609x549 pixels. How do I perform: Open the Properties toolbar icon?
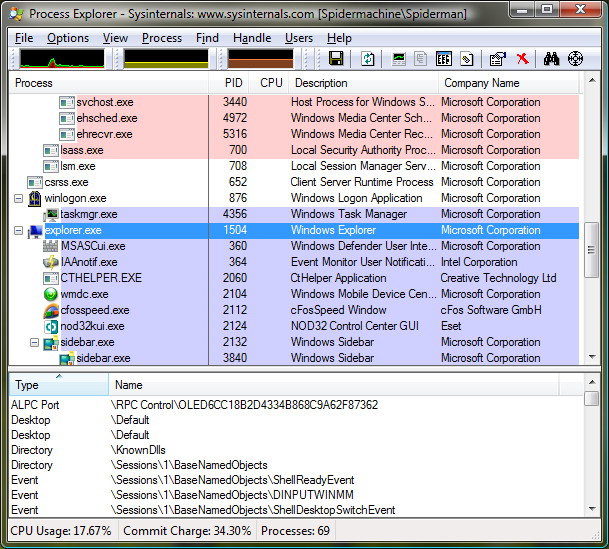[x=498, y=59]
